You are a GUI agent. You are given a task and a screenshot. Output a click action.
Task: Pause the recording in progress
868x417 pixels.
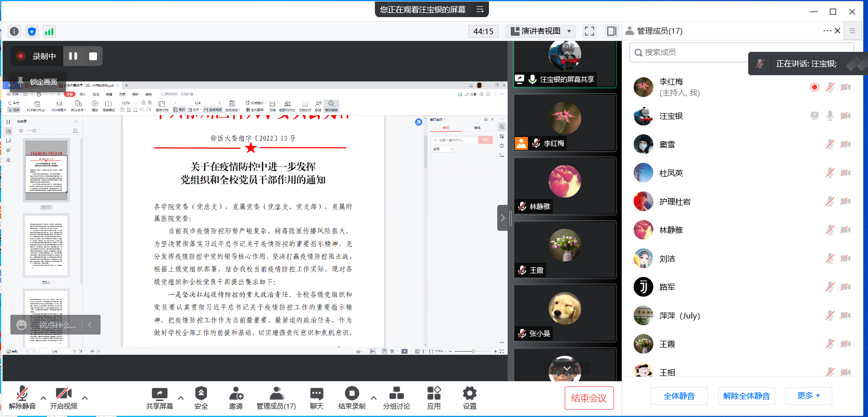click(73, 56)
